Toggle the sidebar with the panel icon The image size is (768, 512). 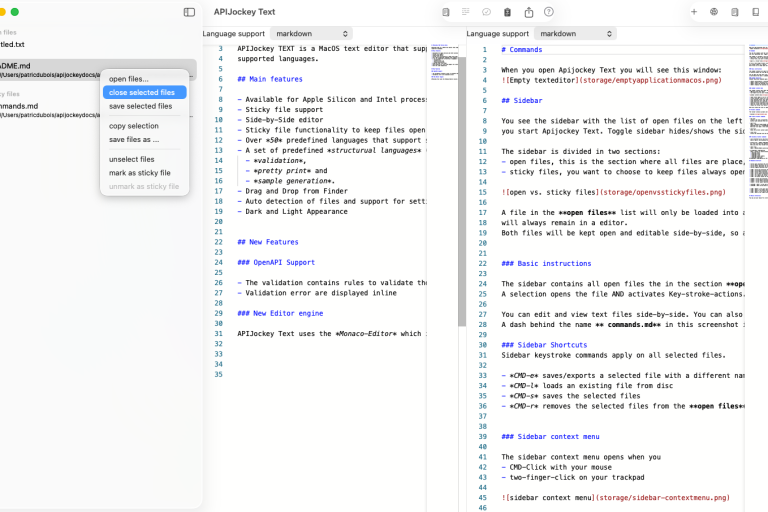point(189,12)
